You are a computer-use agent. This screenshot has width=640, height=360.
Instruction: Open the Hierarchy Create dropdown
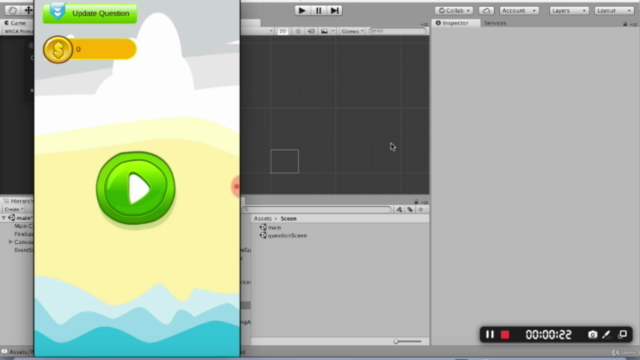point(14,209)
